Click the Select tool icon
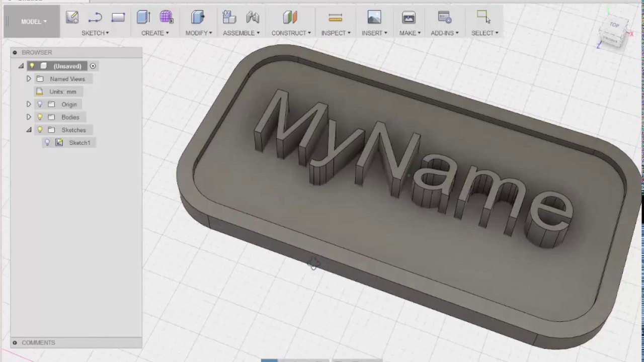Viewport: 644px width, 362px height. 484,17
